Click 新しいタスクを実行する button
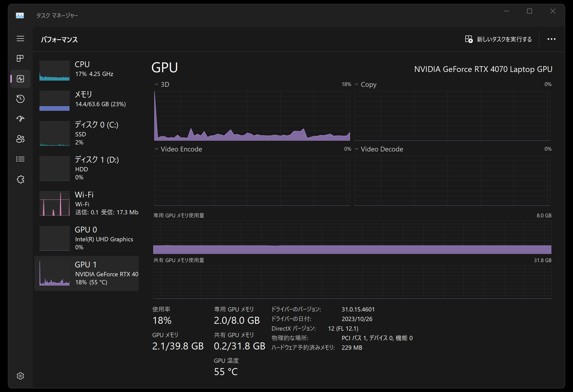 (499, 39)
